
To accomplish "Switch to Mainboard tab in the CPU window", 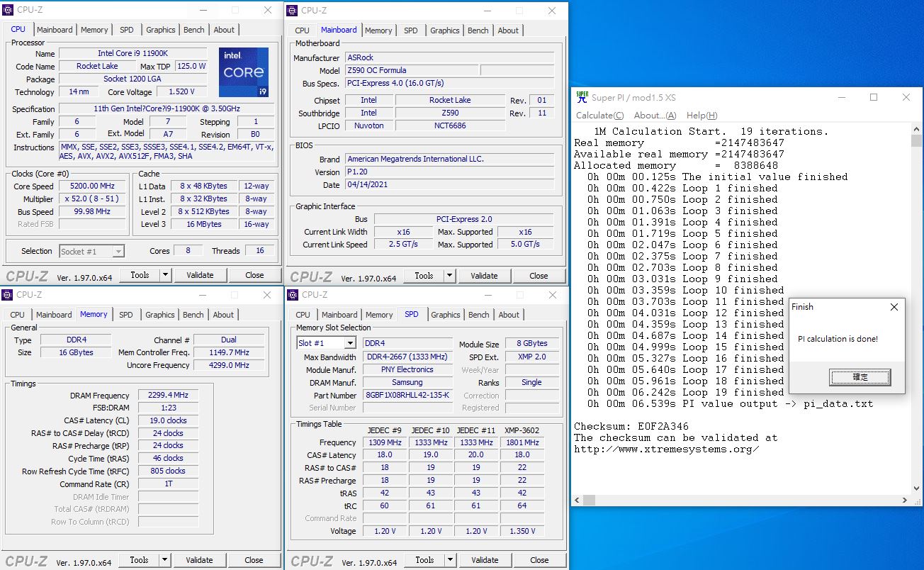I will pyautogui.click(x=55, y=30).
